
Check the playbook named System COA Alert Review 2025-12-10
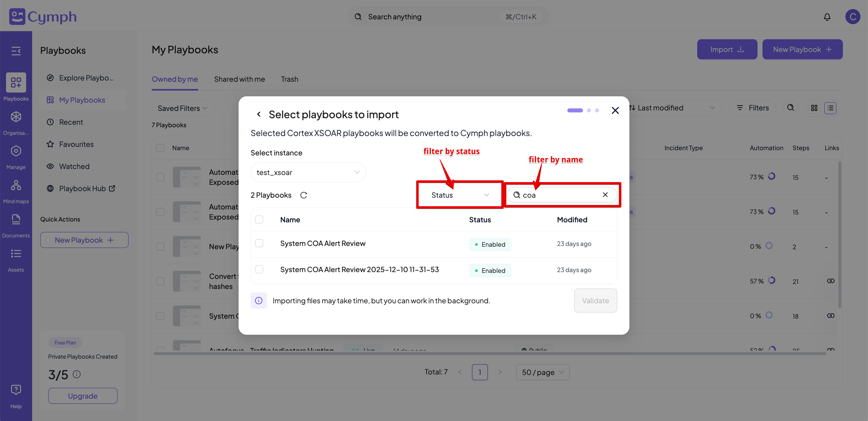pyautogui.click(x=259, y=270)
